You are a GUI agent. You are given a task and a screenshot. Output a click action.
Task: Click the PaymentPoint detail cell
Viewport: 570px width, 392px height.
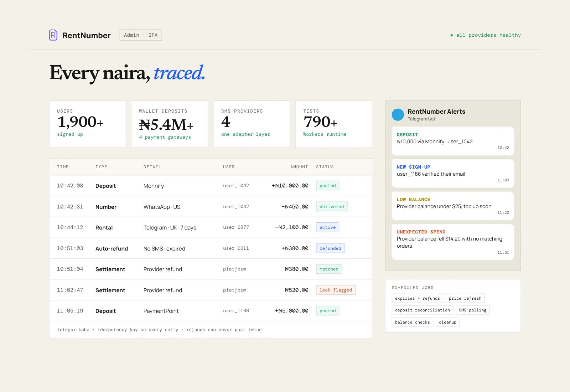tap(161, 311)
